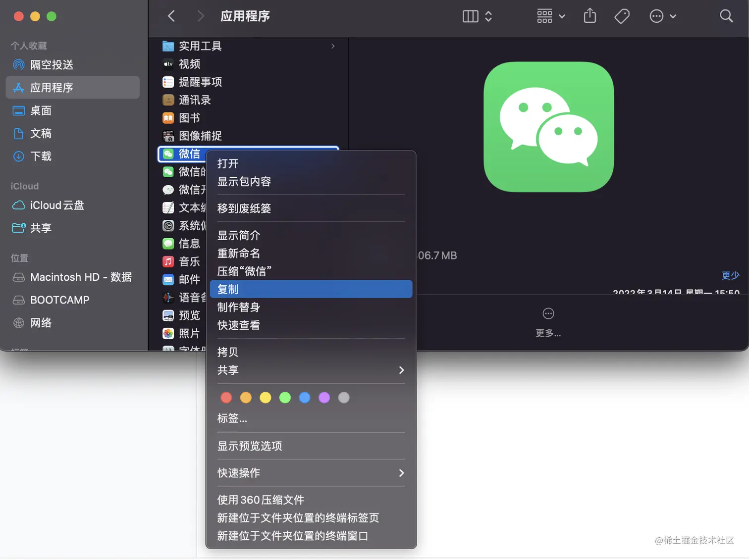Open the BOOTCAMP volume
This screenshot has height=560, width=749.
[72, 300]
